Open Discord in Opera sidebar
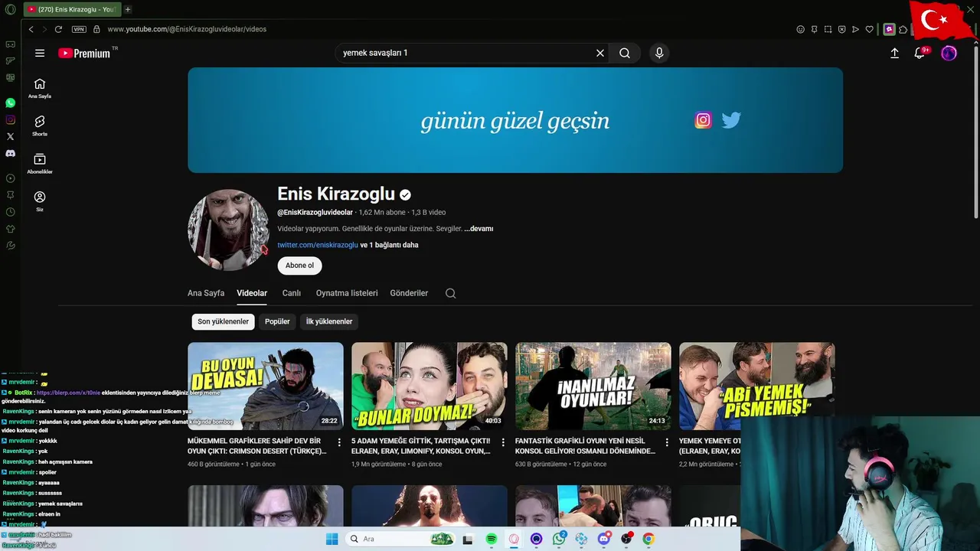 click(x=10, y=153)
